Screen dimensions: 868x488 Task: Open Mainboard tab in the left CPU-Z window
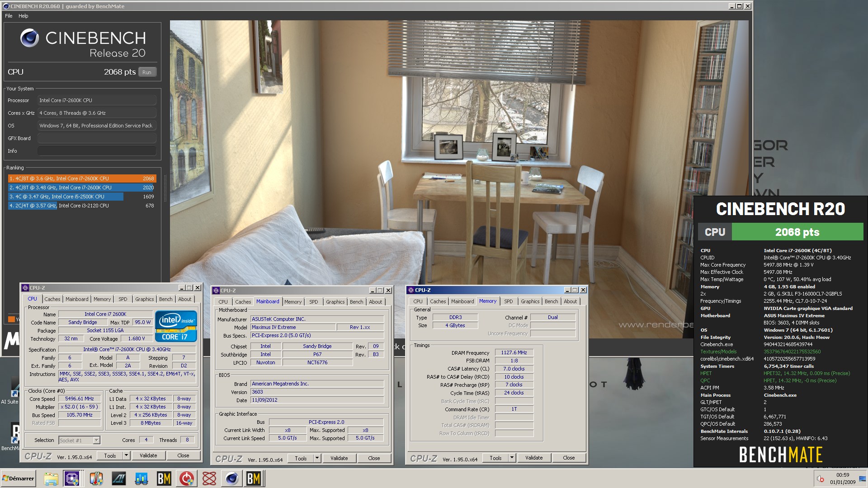pos(77,299)
